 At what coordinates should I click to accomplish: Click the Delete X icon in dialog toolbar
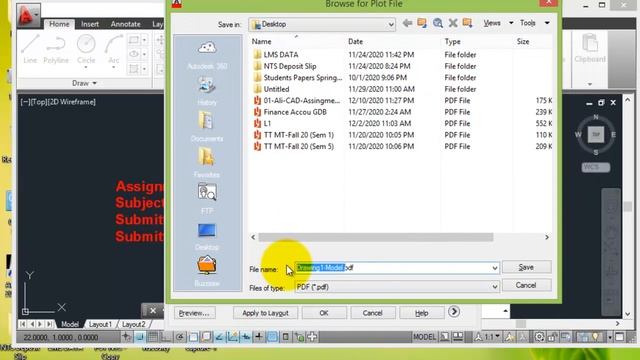(x=453, y=23)
